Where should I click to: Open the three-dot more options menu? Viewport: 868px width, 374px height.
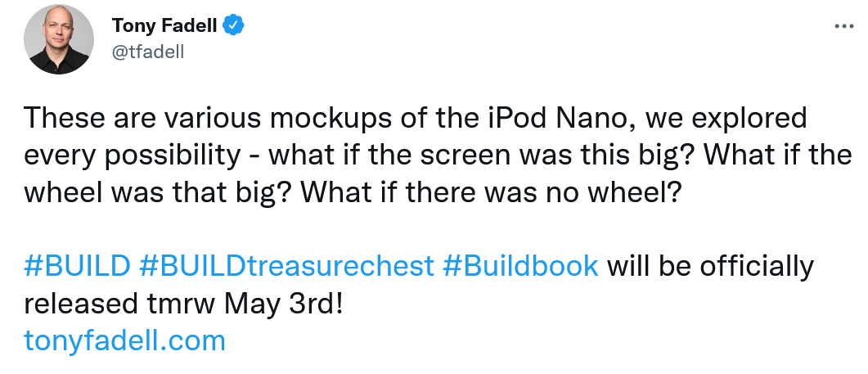(x=843, y=26)
